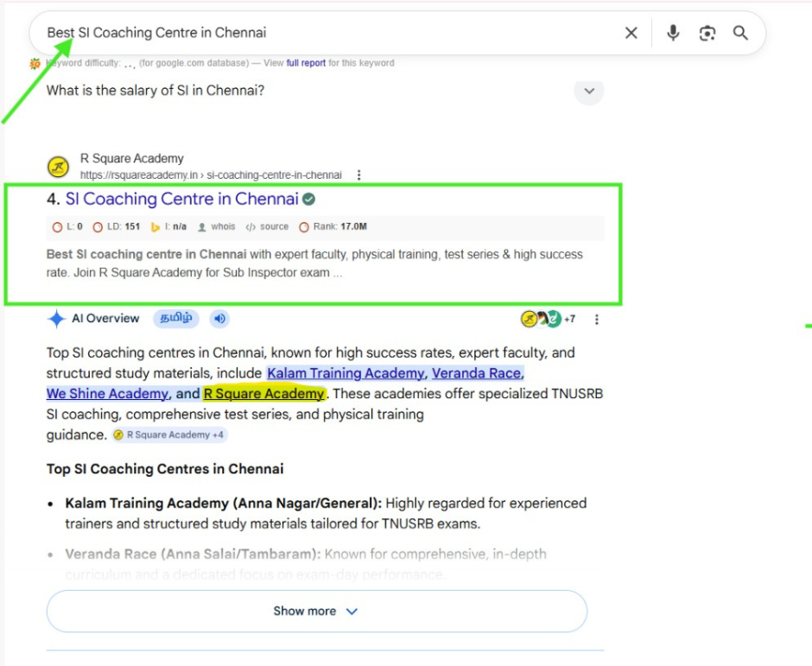
Task: Listen to AI Overview with speaker icon
Action: 219,319
